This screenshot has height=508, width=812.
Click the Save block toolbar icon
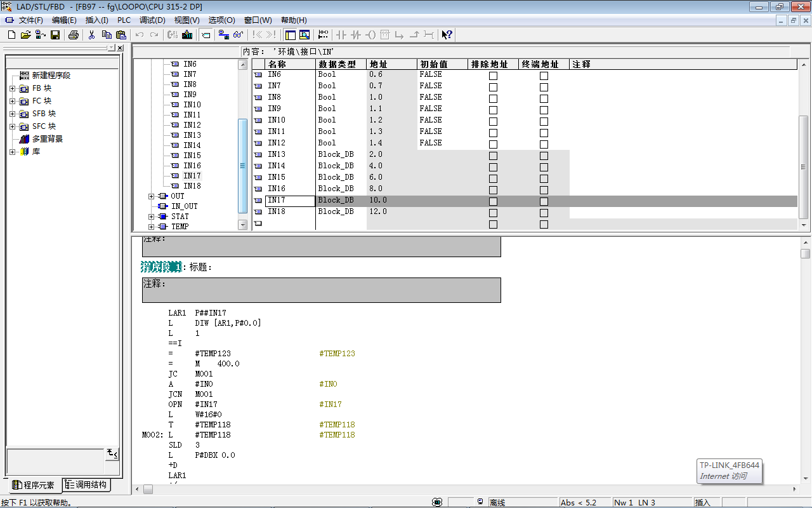(x=55, y=35)
